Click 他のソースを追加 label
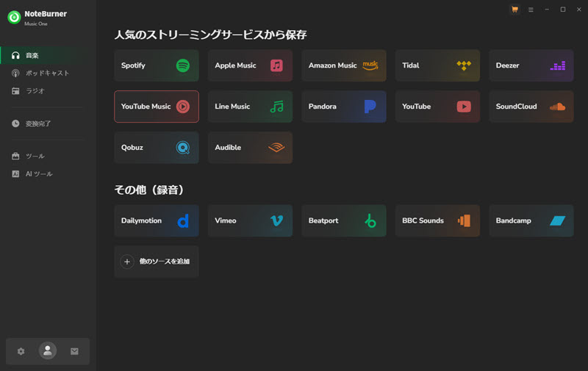The height and width of the screenshot is (371, 588). tap(164, 262)
